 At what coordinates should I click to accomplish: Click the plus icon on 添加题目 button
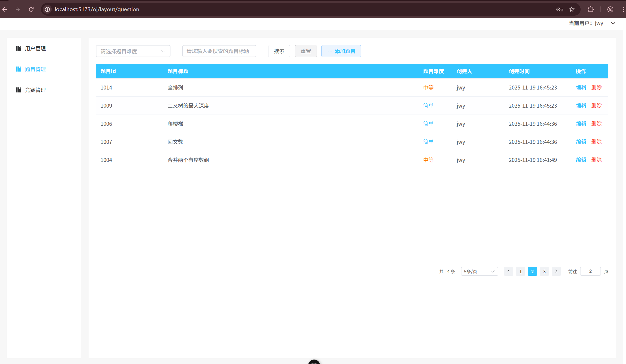point(330,51)
